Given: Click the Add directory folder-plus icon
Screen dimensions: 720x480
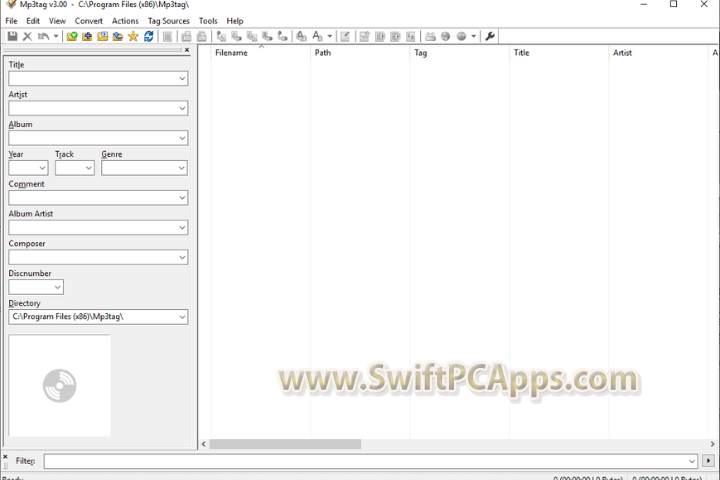Looking at the screenshot, I should pyautogui.click(x=87, y=36).
